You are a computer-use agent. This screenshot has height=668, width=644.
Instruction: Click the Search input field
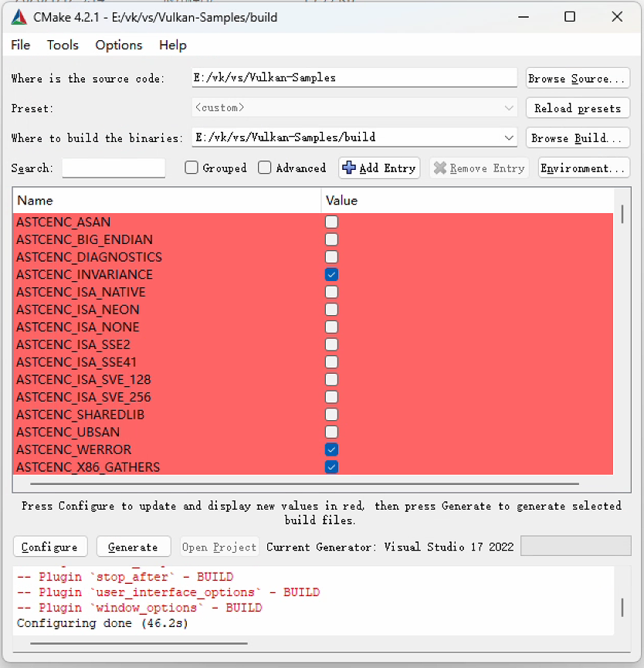pos(114,168)
